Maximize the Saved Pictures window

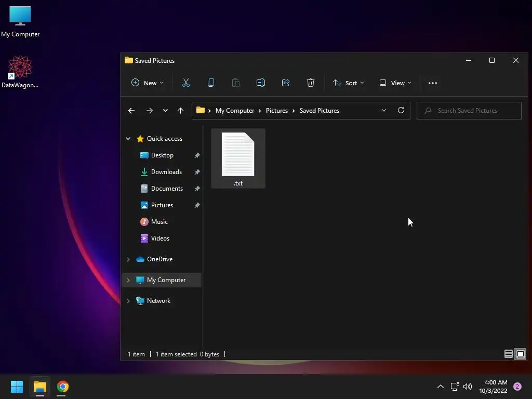point(492,60)
